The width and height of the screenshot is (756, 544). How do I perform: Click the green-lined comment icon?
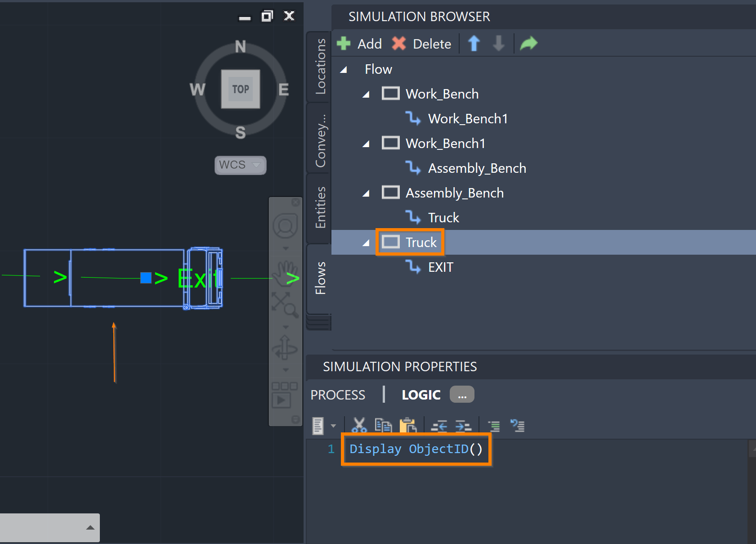[494, 426]
